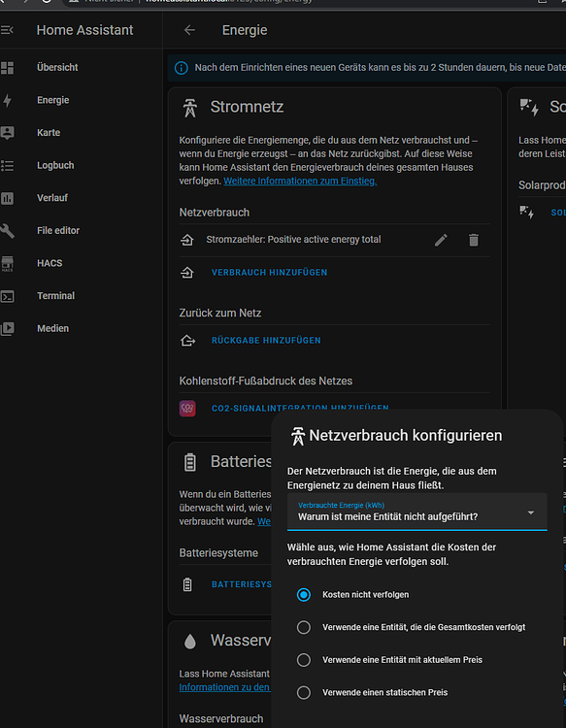The height and width of the screenshot is (728, 566).
Task: Click the Medien play box icon
Action: [7, 329]
